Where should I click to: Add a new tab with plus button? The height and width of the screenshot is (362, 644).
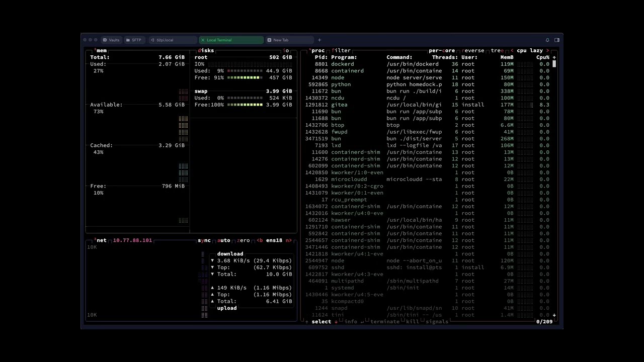point(319,40)
